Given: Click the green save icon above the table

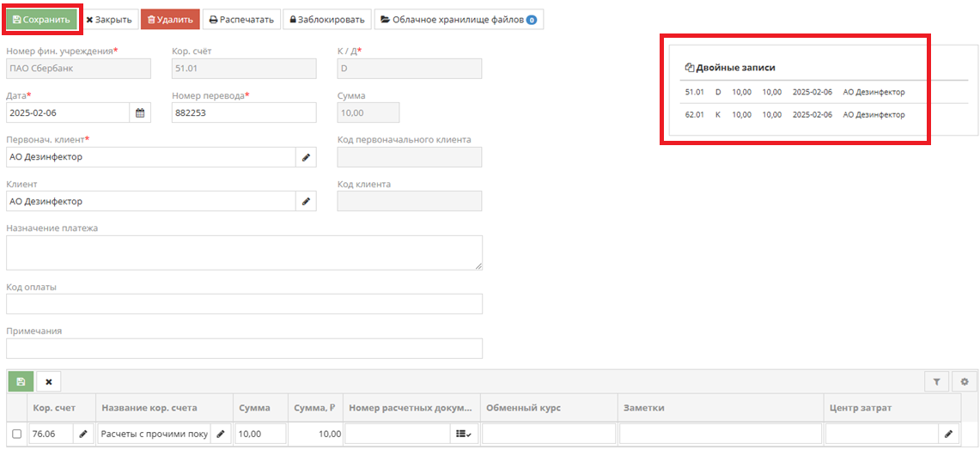Looking at the screenshot, I should click(x=21, y=382).
